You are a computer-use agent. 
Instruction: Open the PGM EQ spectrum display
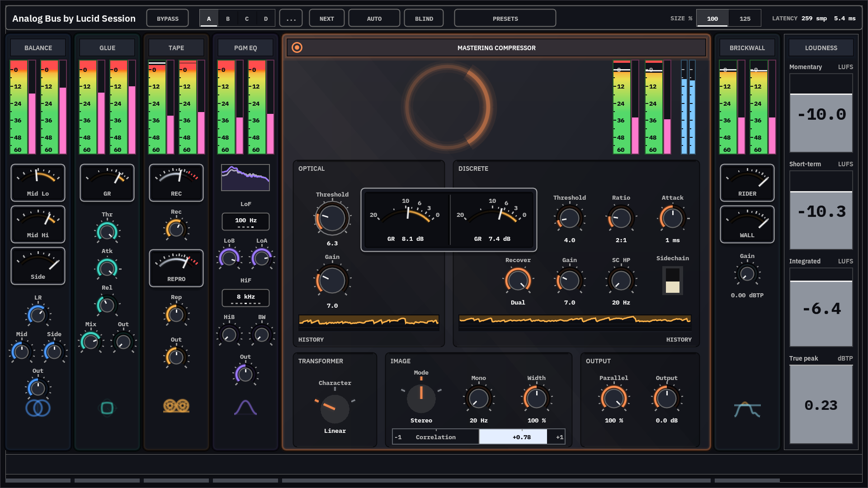tap(245, 178)
